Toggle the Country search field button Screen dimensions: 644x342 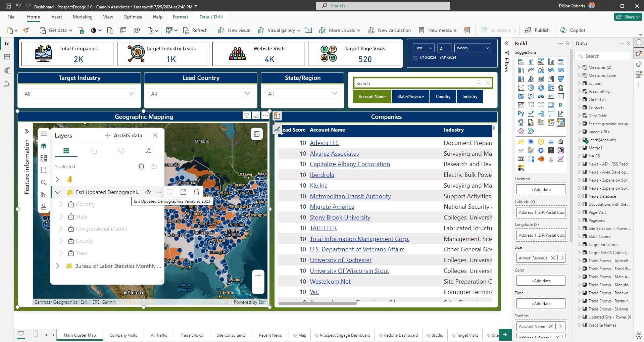tap(443, 96)
